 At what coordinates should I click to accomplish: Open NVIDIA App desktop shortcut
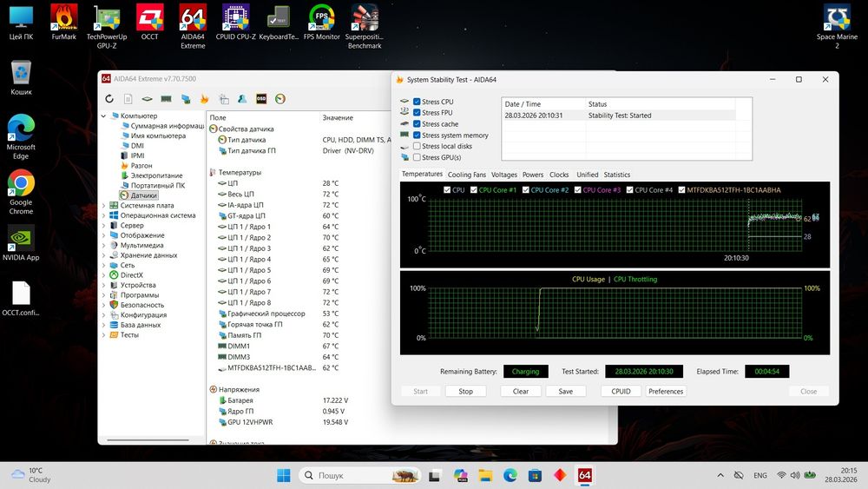click(21, 243)
